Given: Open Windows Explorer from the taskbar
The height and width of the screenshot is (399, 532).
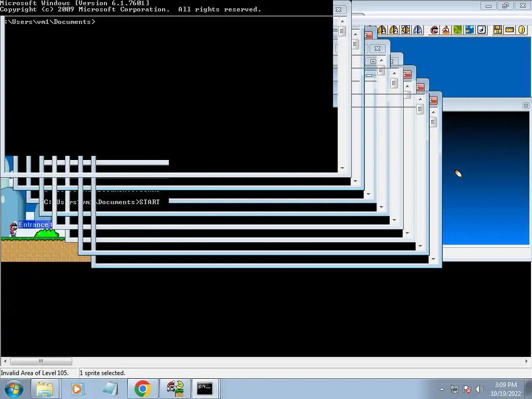Looking at the screenshot, I should 45,389.
